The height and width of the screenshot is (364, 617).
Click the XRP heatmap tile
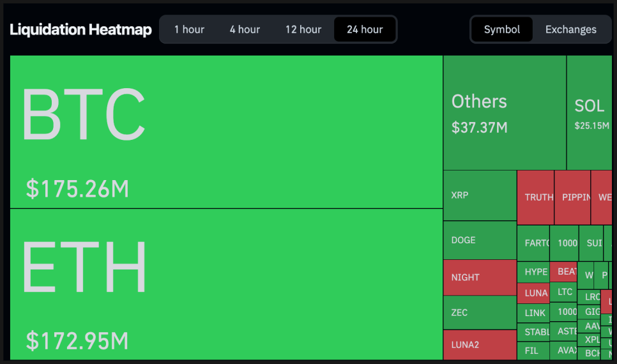(x=480, y=195)
